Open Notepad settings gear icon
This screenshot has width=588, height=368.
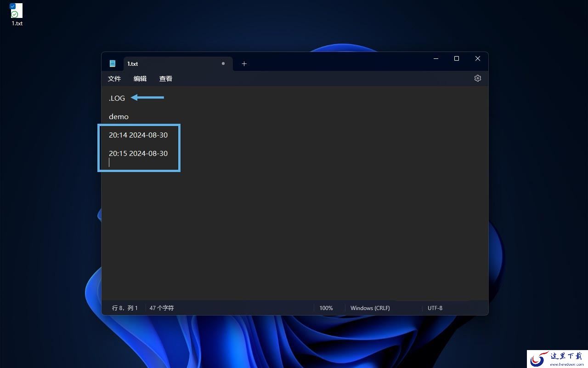[478, 78]
